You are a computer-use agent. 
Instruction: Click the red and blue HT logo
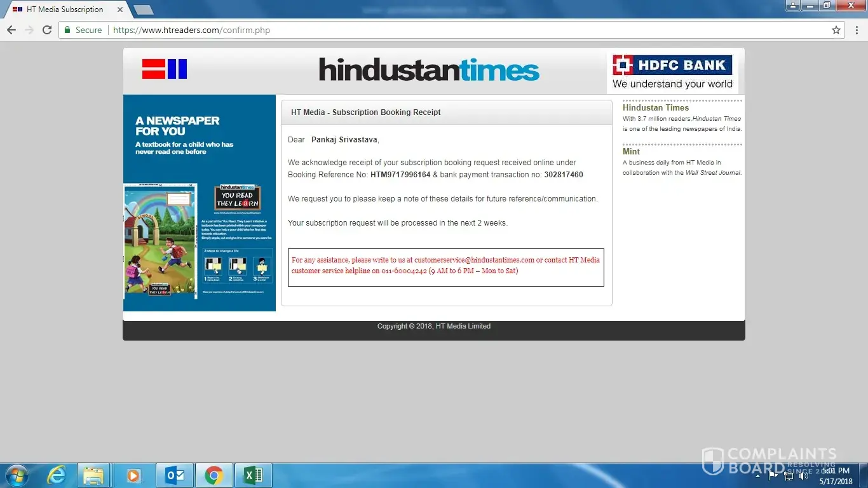(165, 69)
